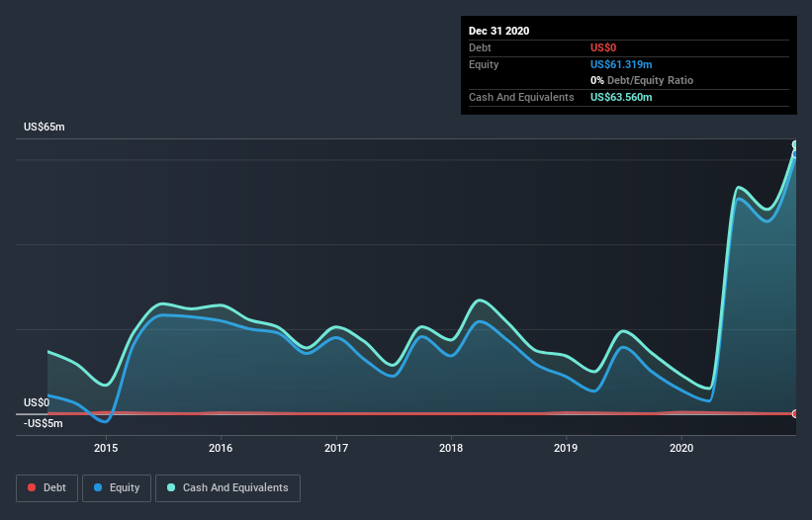Screen dimensions: 812x520
Task: Click the US$61.319m equity value
Action: click(x=621, y=64)
